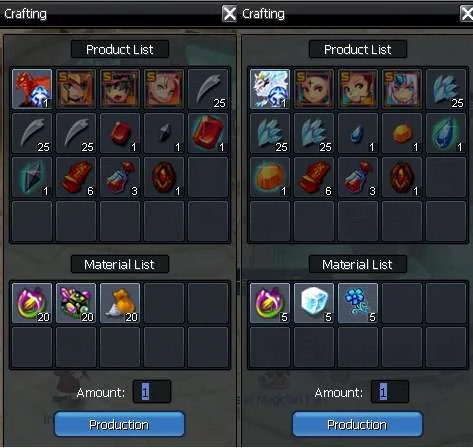Select the red dragon pet product
Screen dimensions: 473x448
click(32, 89)
